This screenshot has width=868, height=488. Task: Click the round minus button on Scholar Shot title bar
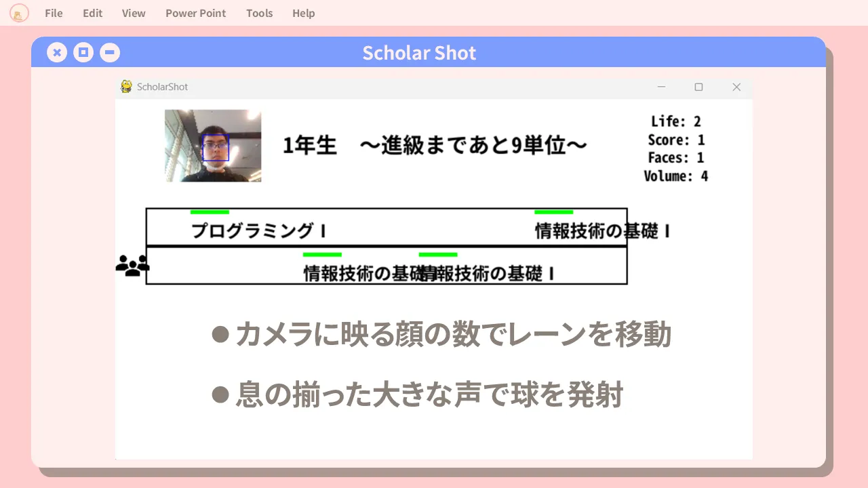[x=110, y=52]
